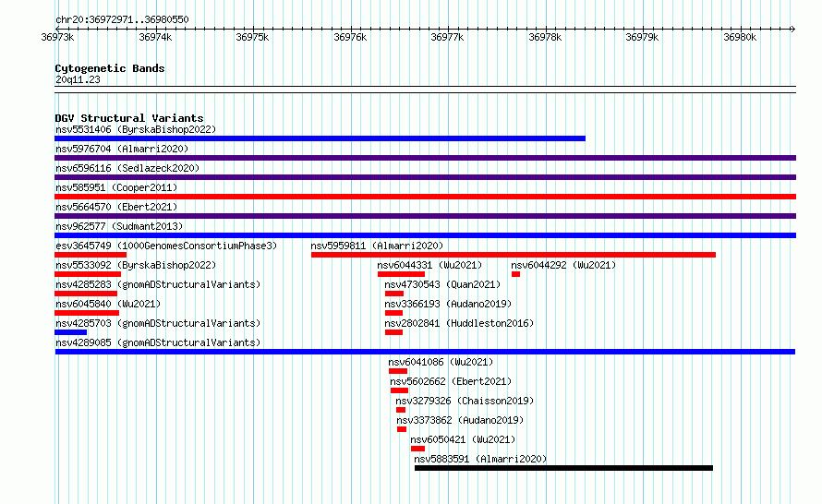
Task: Open nsv6045840 (Wu2021) label
Action: 108,304
